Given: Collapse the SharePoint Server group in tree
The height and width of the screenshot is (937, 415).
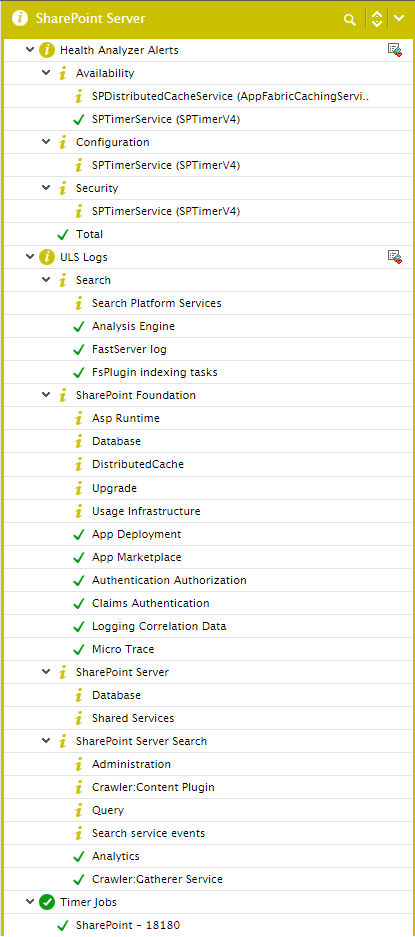Looking at the screenshot, I should click(x=46, y=672).
